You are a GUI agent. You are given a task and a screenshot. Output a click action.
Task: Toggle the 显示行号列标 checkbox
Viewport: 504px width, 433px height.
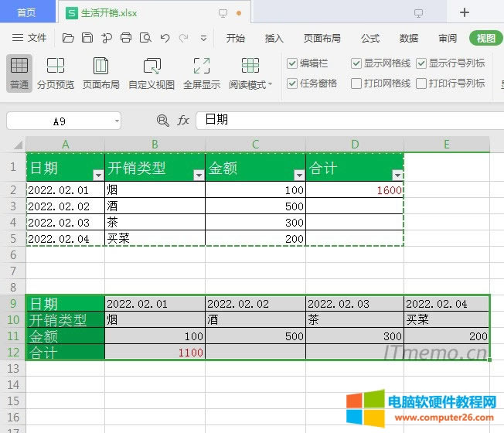click(421, 63)
